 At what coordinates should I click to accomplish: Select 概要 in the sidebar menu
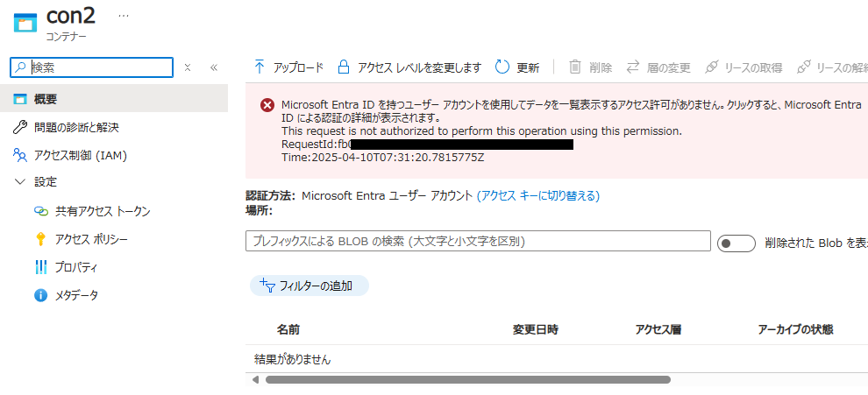tap(114, 99)
